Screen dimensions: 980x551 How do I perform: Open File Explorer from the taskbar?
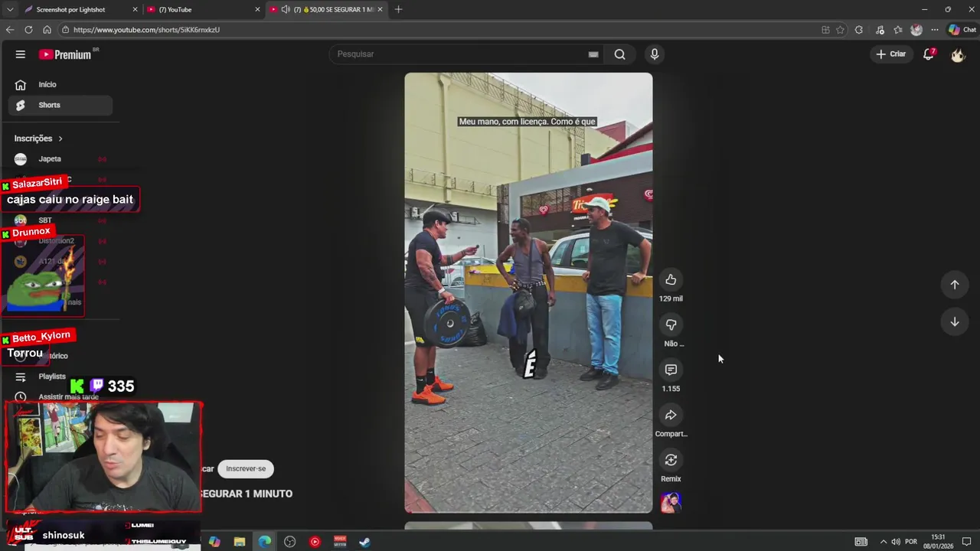[x=240, y=542]
